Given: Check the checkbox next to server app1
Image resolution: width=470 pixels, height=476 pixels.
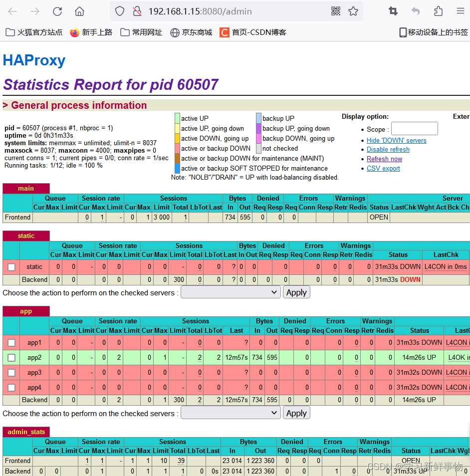Looking at the screenshot, I should tap(12, 342).
